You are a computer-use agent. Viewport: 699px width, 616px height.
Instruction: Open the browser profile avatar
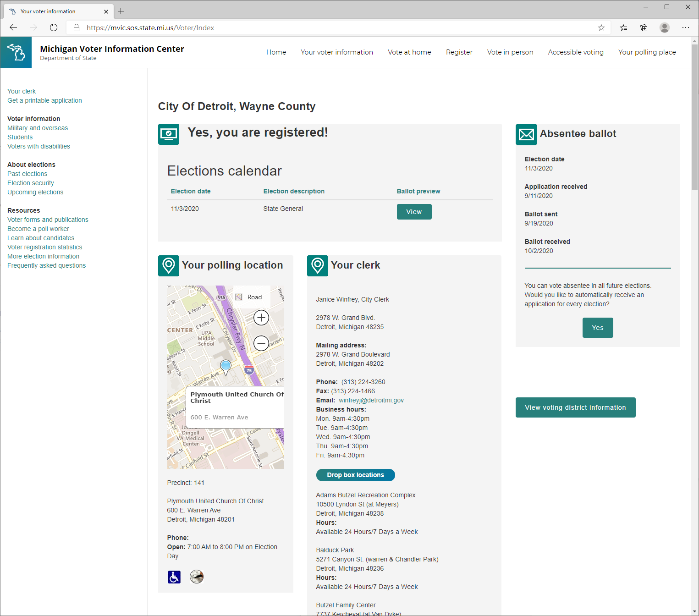click(665, 27)
